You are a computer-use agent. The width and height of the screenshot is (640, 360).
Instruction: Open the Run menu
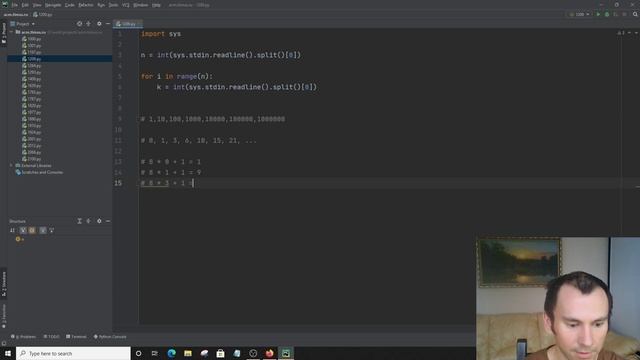(x=101, y=5)
